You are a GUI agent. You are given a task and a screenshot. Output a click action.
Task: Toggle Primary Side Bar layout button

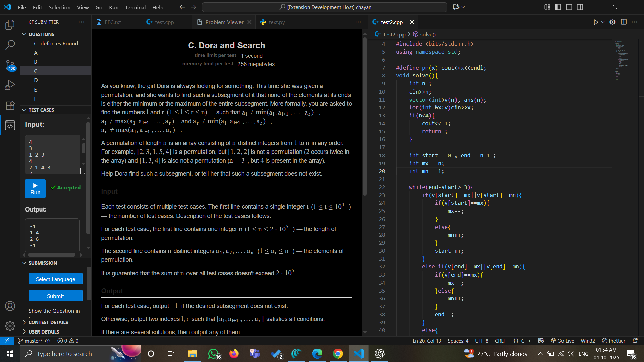[558, 7]
